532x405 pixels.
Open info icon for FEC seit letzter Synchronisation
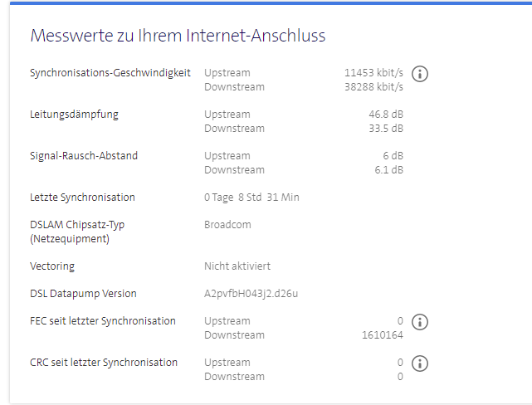(x=420, y=322)
